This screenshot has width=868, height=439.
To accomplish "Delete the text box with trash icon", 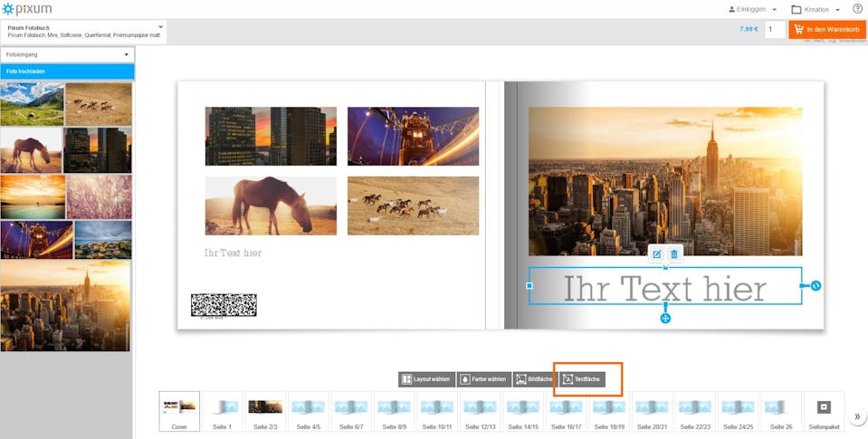I will point(674,254).
